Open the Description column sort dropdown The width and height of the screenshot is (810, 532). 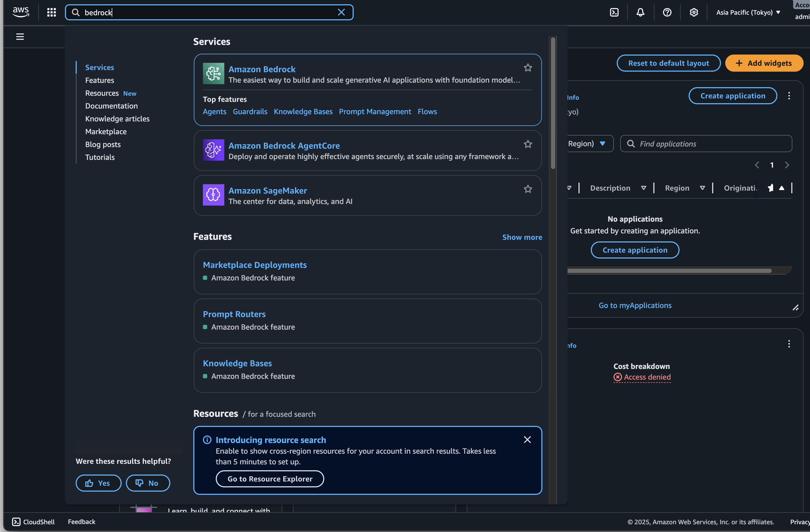pyautogui.click(x=643, y=188)
